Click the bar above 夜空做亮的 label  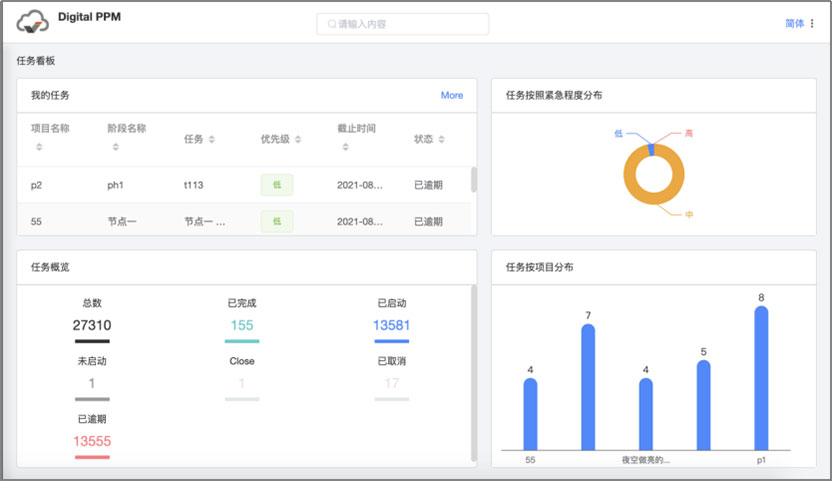[x=646, y=414]
